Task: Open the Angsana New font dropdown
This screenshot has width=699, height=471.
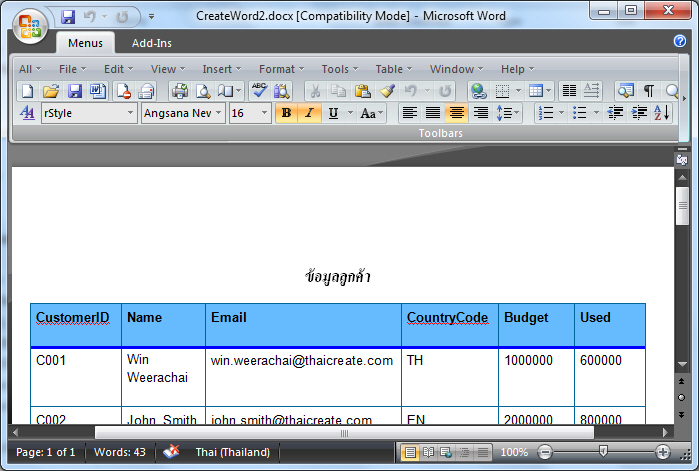Action: (x=218, y=113)
